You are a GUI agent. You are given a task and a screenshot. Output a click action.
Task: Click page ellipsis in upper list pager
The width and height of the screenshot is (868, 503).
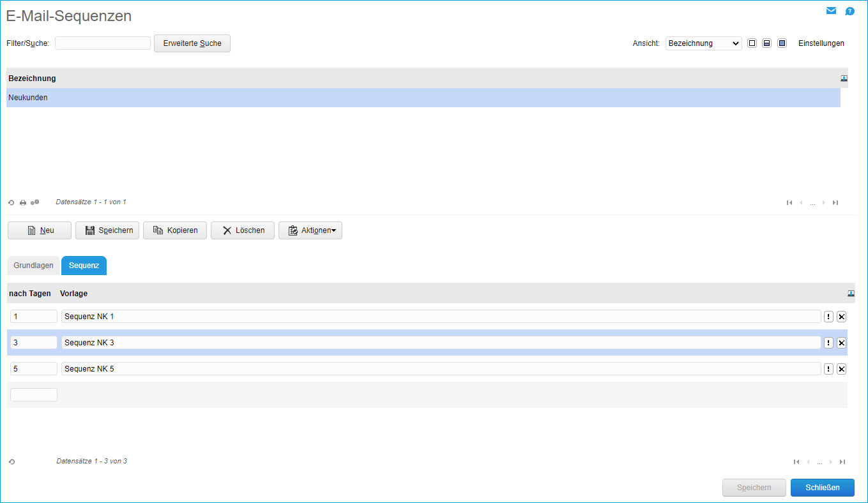point(812,203)
